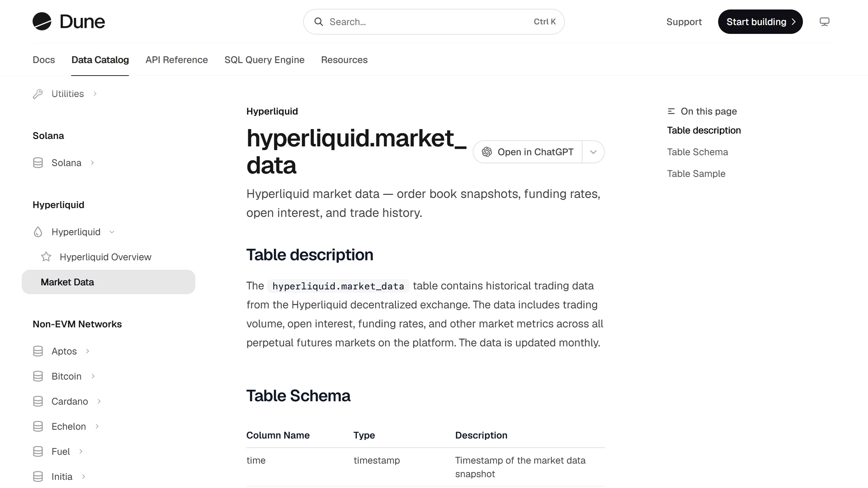Click the search magnifier icon
868x488 pixels.
coord(318,22)
